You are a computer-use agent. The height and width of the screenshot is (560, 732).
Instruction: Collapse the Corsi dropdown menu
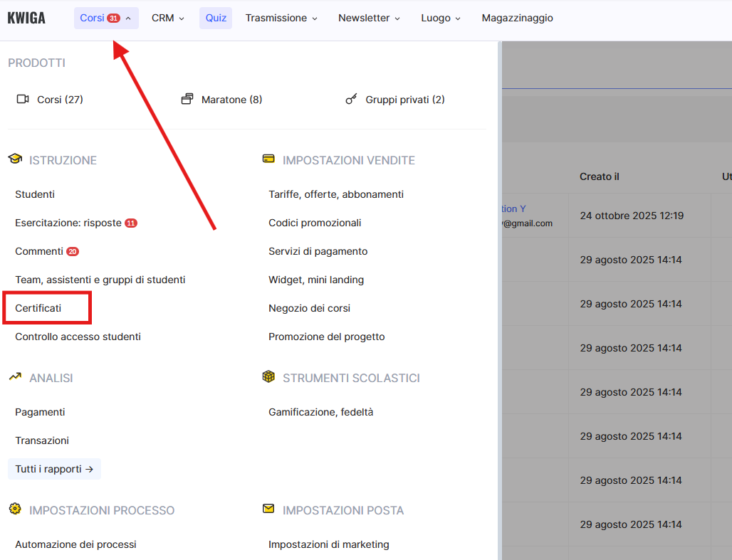[x=105, y=18]
